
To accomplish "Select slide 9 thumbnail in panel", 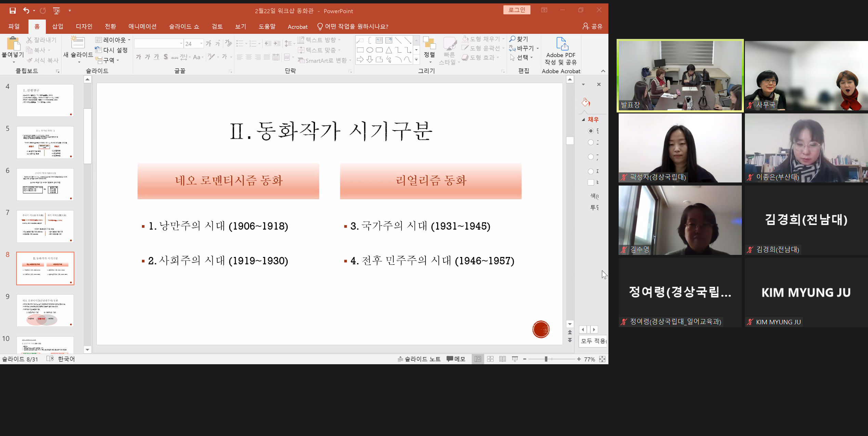I will pos(45,310).
